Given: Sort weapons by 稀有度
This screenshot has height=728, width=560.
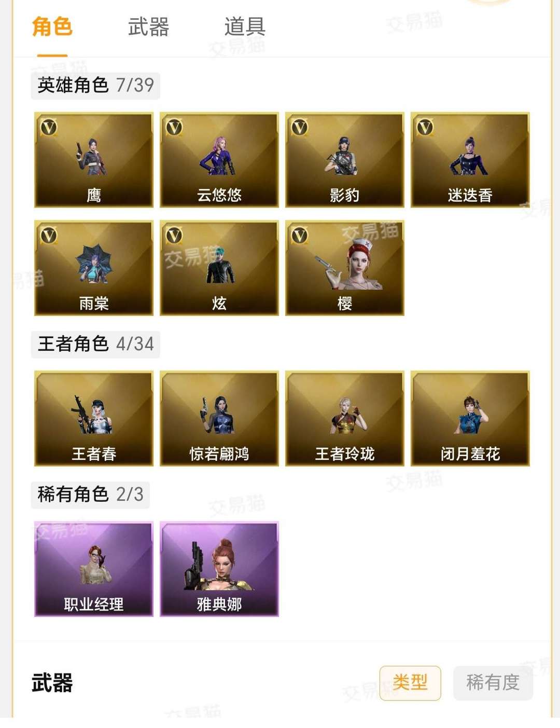Looking at the screenshot, I should tap(493, 683).
